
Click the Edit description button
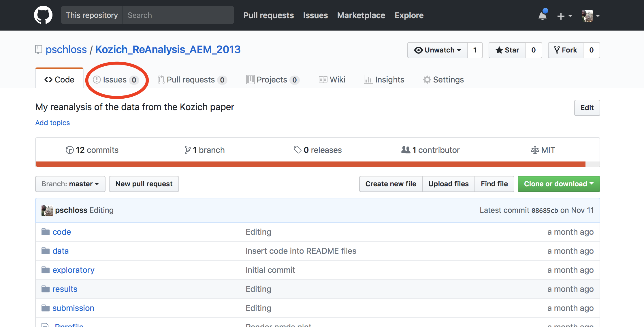pyautogui.click(x=587, y=108)
